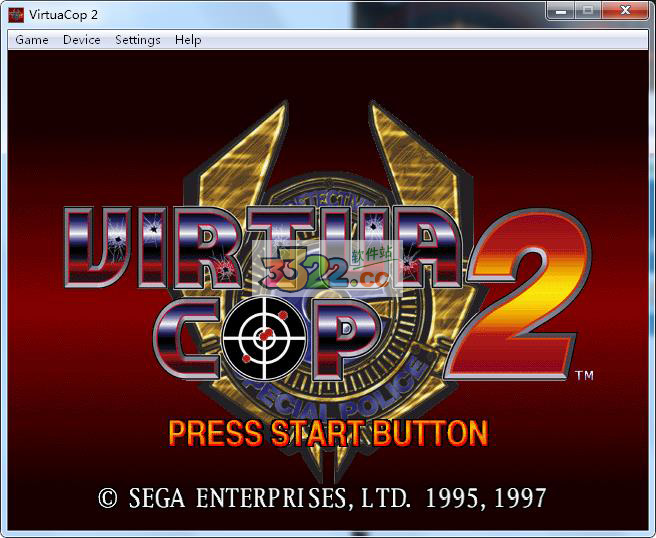This screenshot has width=656, height=538.
Task: Click the PRESS START BUTTON text
Action: (x=328, y=433)
